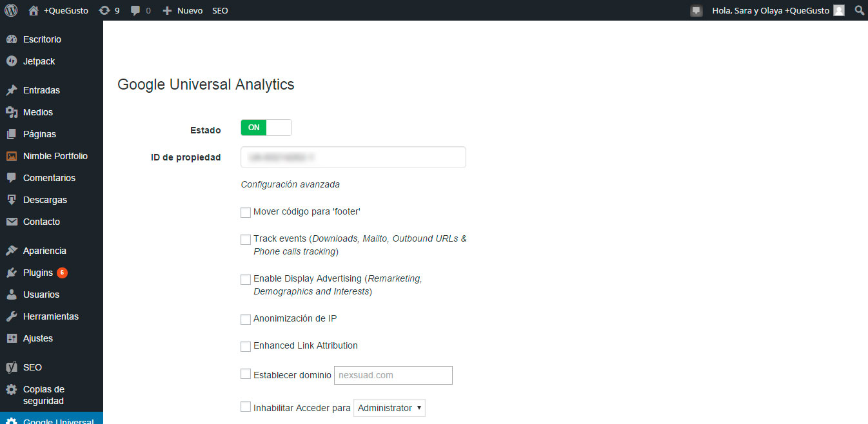
Task: Open the updates icon showing 9
Action: pos(104,10)
